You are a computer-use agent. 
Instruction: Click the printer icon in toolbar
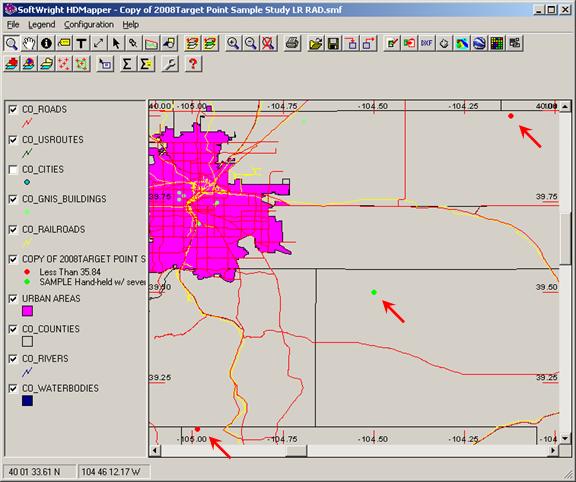(293, 43)
